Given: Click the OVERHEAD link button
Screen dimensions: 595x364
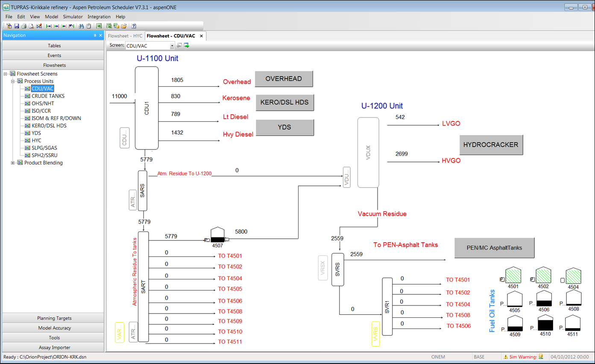Looking at the screenshot, I should 284,79.
